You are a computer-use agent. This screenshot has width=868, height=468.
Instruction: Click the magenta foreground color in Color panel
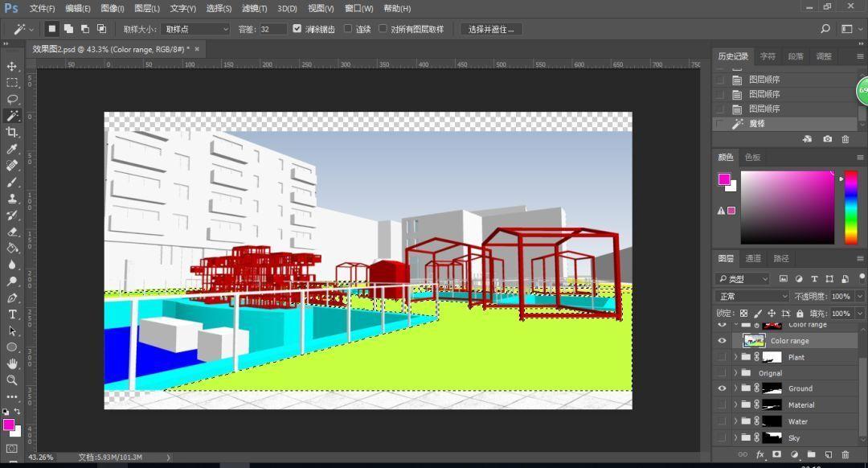click(x=724, y=179)
